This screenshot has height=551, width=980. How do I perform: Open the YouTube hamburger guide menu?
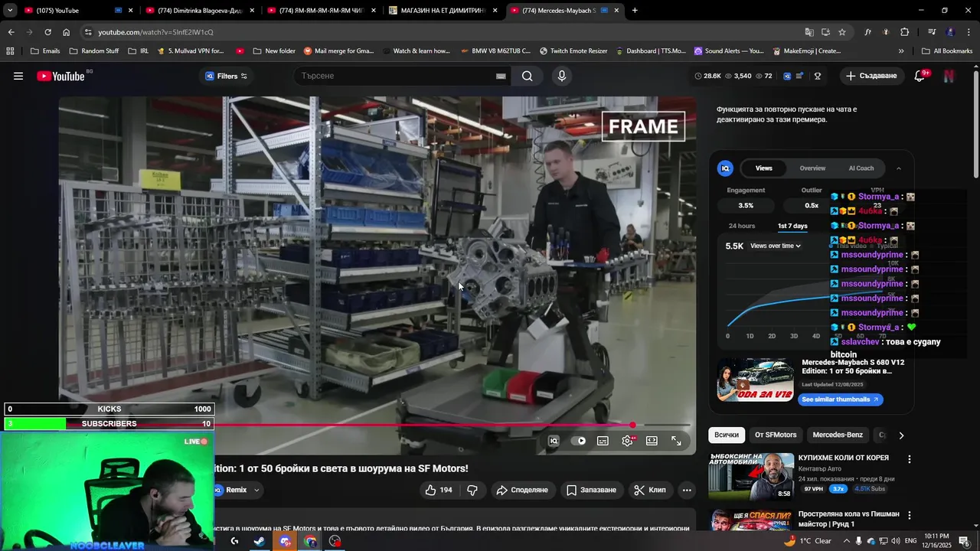pos(18,76)
